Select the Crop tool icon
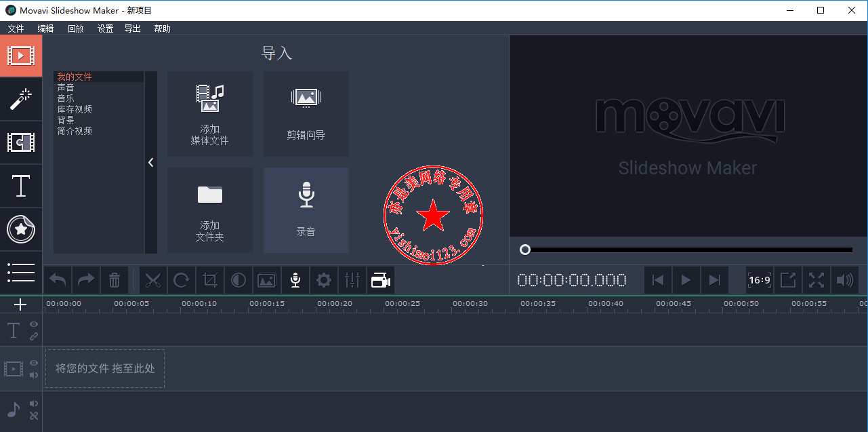 pyautogui.click(x=210, y=280)
